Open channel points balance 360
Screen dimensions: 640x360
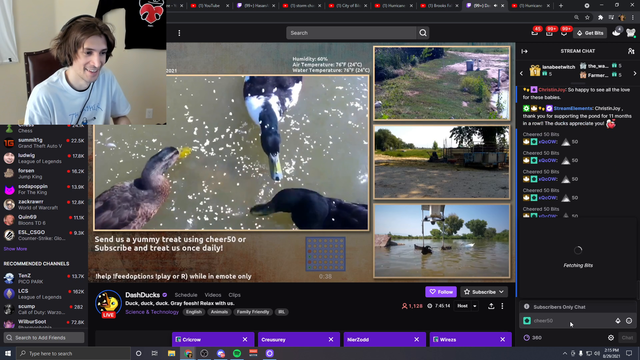(533, 338)
